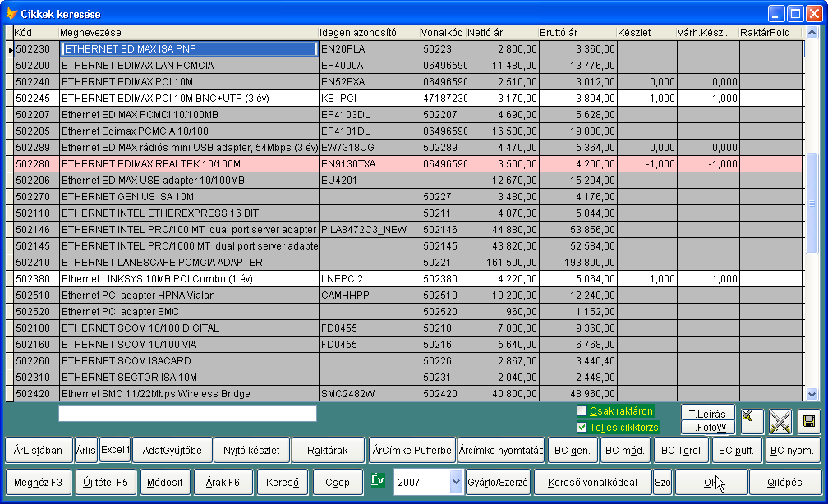828x504 pixels.
Task: Click the Bruttó ár column header
Action: pyautogui.click(x=577, y=33)
